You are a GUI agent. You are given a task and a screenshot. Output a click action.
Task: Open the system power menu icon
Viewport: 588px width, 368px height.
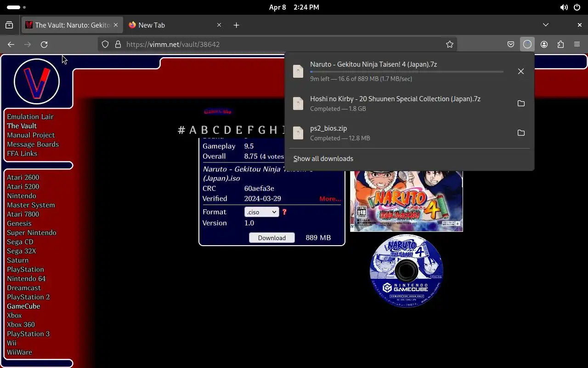(577, 7)
